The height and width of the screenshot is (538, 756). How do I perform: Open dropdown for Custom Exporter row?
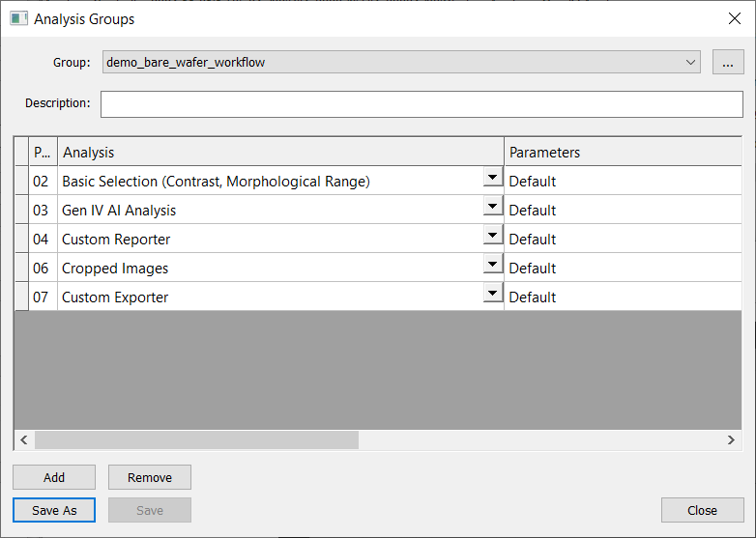coord(492,295)
